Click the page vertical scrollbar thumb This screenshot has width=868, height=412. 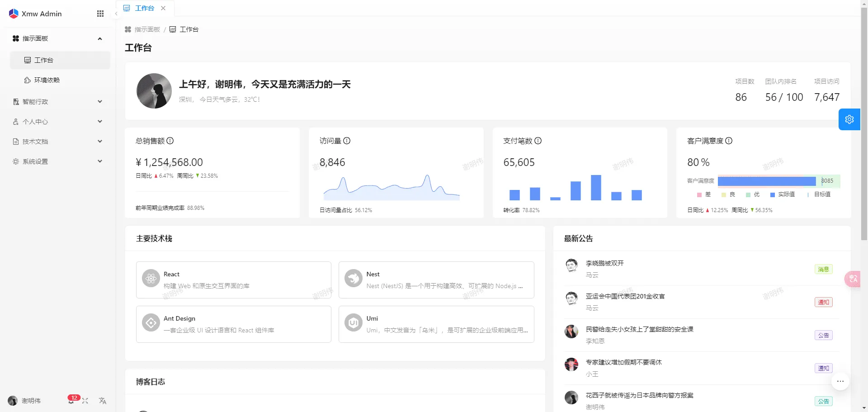[x=864, y=123]
